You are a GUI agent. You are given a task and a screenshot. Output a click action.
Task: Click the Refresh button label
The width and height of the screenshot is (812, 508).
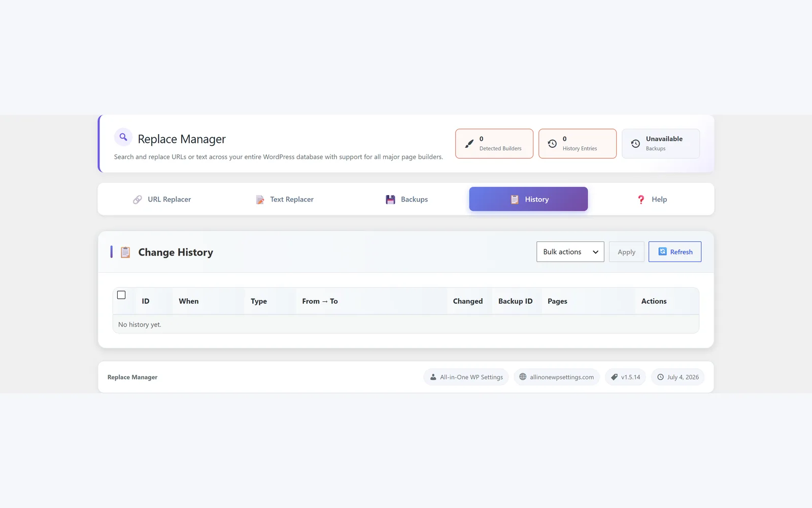click(x=681, y=252)
